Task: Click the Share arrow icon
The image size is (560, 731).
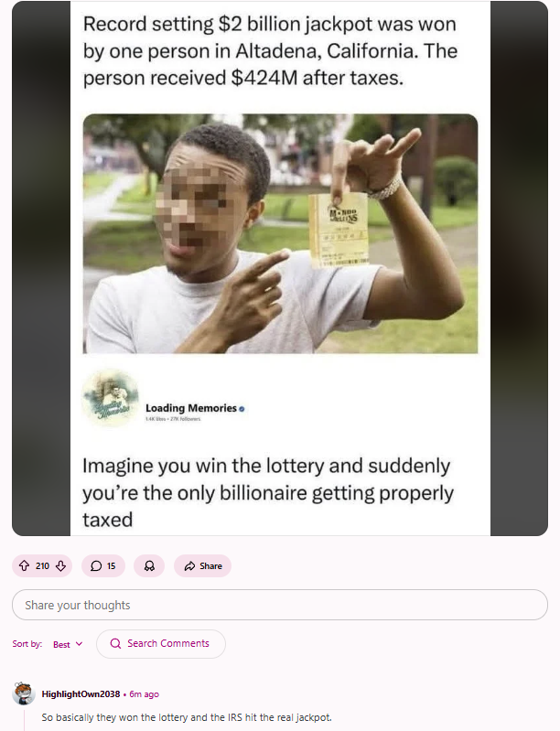Action: tap(189, 566)
